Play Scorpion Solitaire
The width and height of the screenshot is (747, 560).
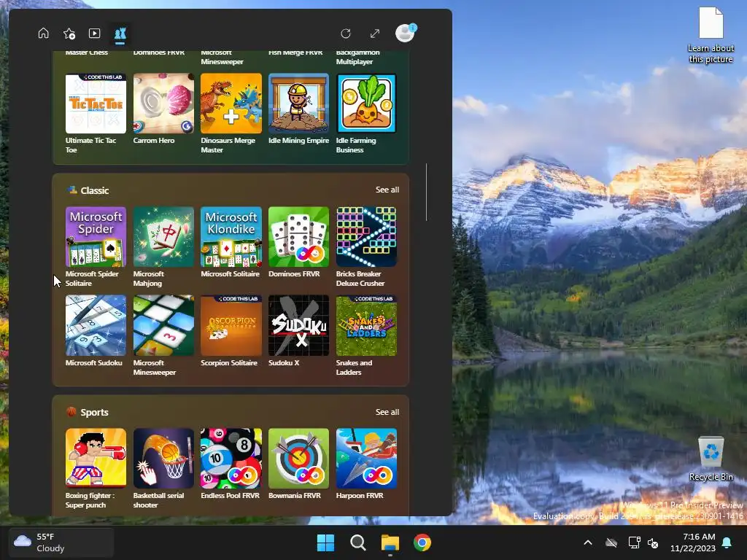click(231, 331)
